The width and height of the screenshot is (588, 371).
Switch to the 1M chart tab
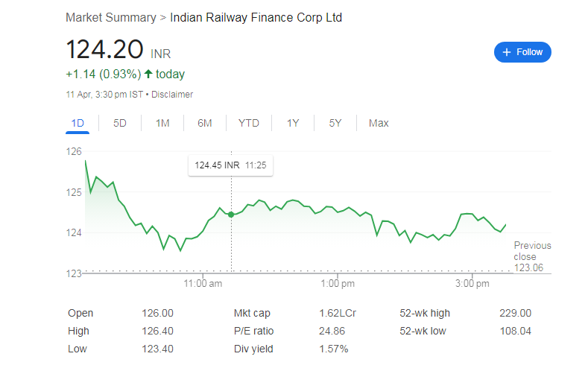[162, 123]
